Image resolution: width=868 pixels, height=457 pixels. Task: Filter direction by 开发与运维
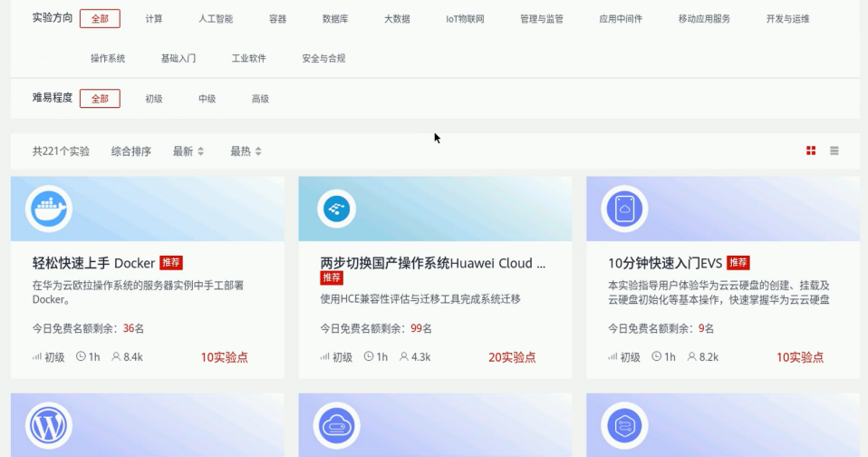coord(787,19)
